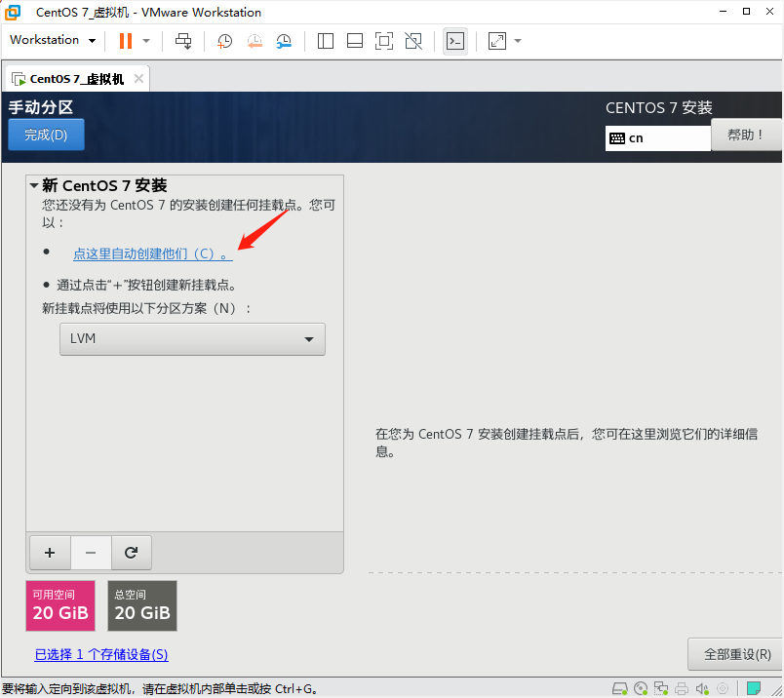Click the 全部重设(R) button
The height and width of the screenshot is (698, 784).
tap(737, 654)
